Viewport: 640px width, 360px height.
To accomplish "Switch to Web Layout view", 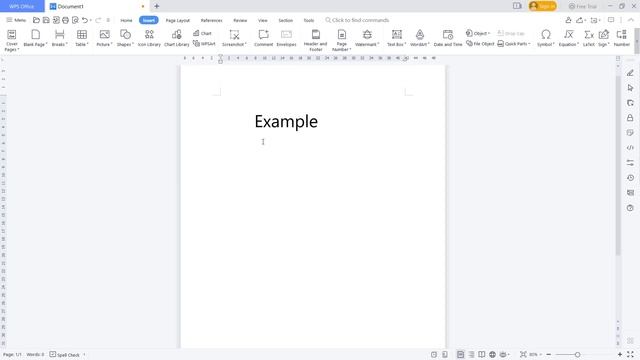I will pyautogui.click(x=493, y=355).
